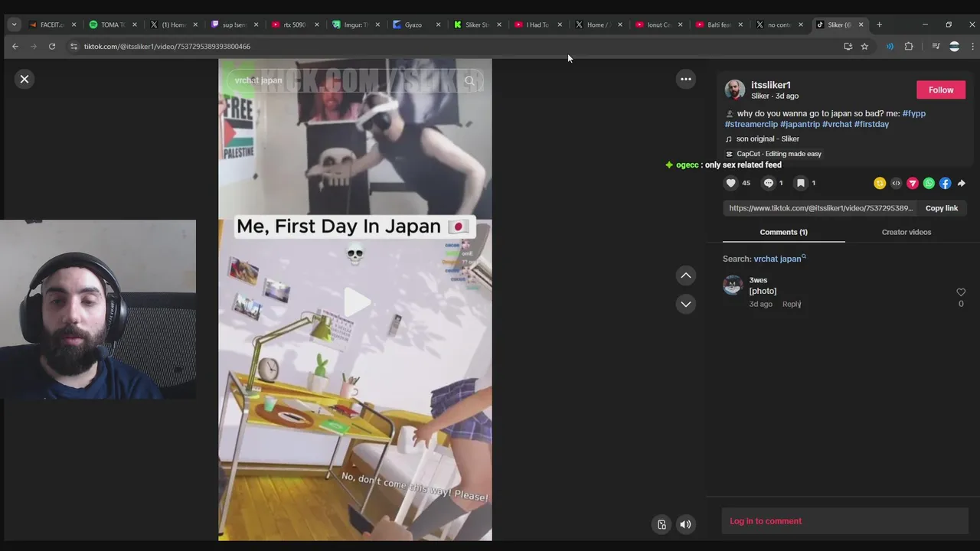Get embed code with the embed icon
Viewport: 980px width, 551px height.
(896, 183)
